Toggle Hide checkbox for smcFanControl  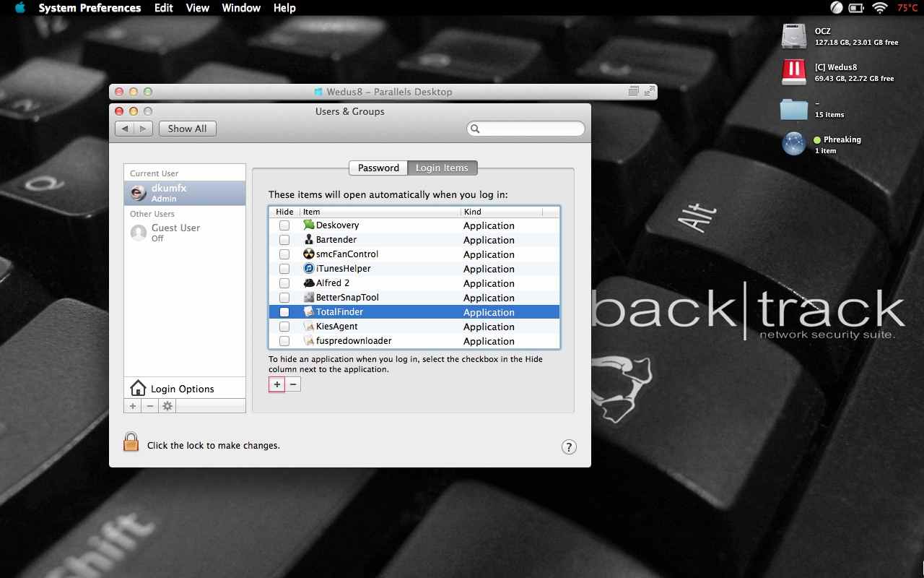[x=284, y=254]
